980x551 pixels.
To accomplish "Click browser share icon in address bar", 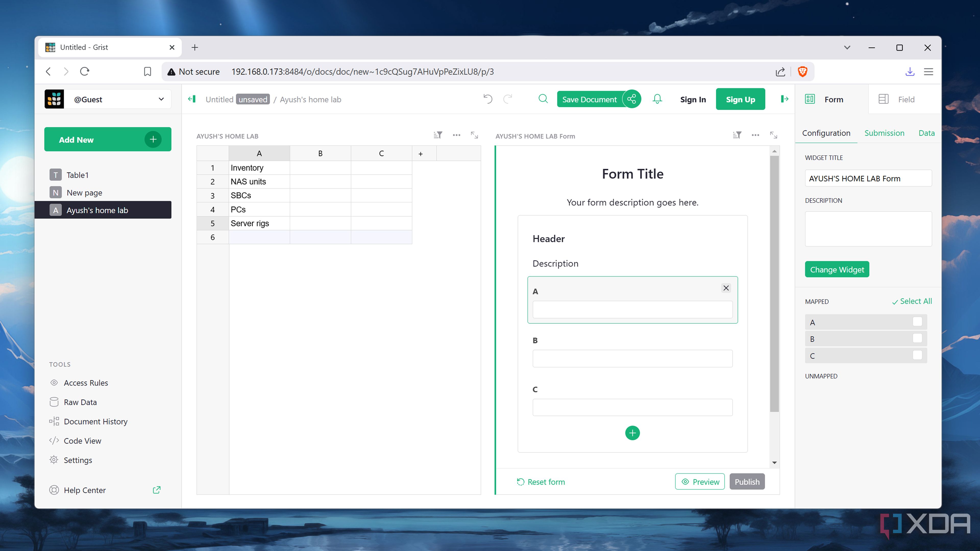I will click(x=780, y=71).
